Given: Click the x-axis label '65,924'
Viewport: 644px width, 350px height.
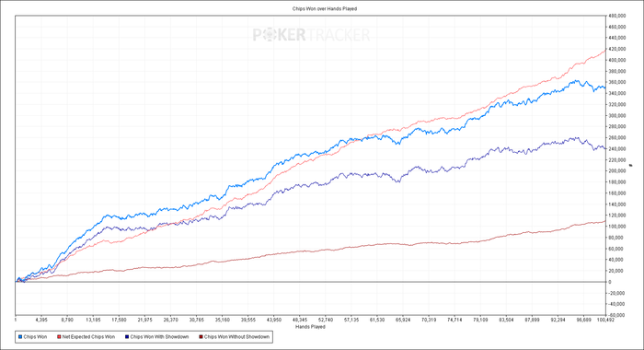Looking at the screenshot, I should click(403, 320).
